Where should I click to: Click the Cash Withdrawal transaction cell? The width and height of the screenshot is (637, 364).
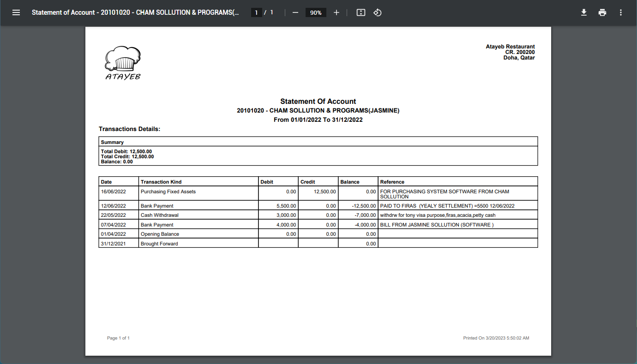[x=198, y=215]
